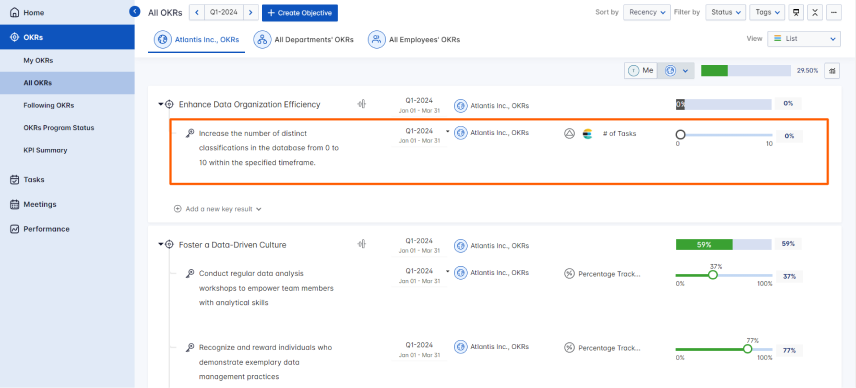Open the period dropdown arrow of the classifications key result
The image size is (856, 388).
(448, 132)
